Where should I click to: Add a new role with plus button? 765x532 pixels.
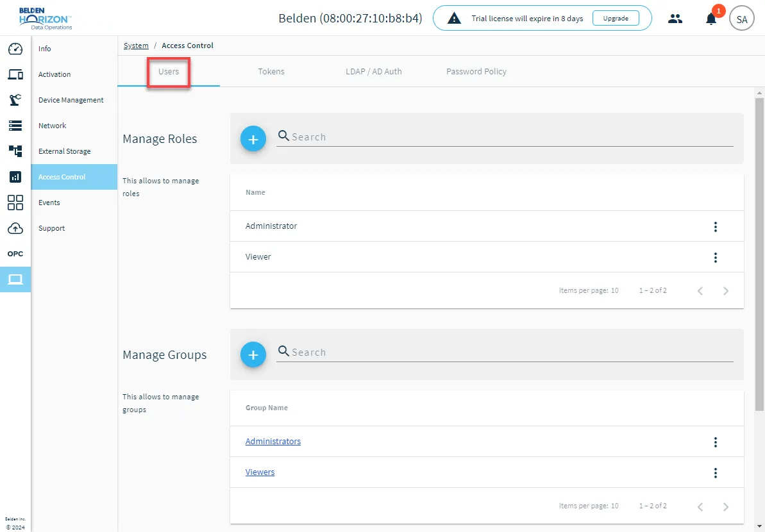click(253, 139)
